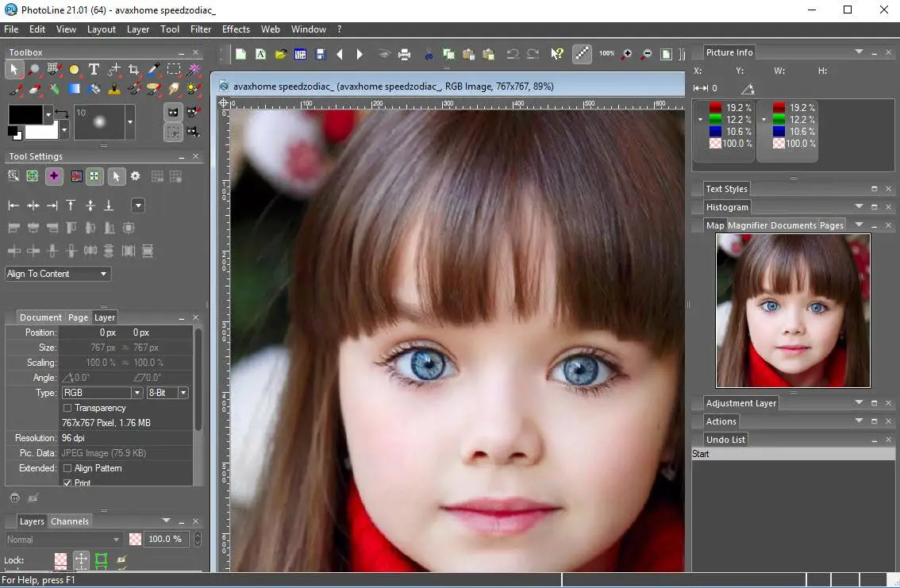Toggle the purple plus mode in Tool Settings
900x588 pixels.
(x=54, y=176)
